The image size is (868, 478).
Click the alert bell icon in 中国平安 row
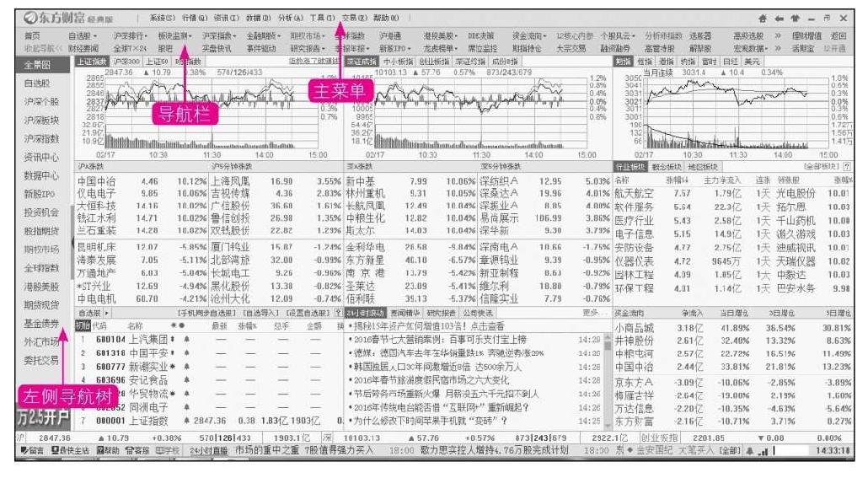tap(186, 352)
